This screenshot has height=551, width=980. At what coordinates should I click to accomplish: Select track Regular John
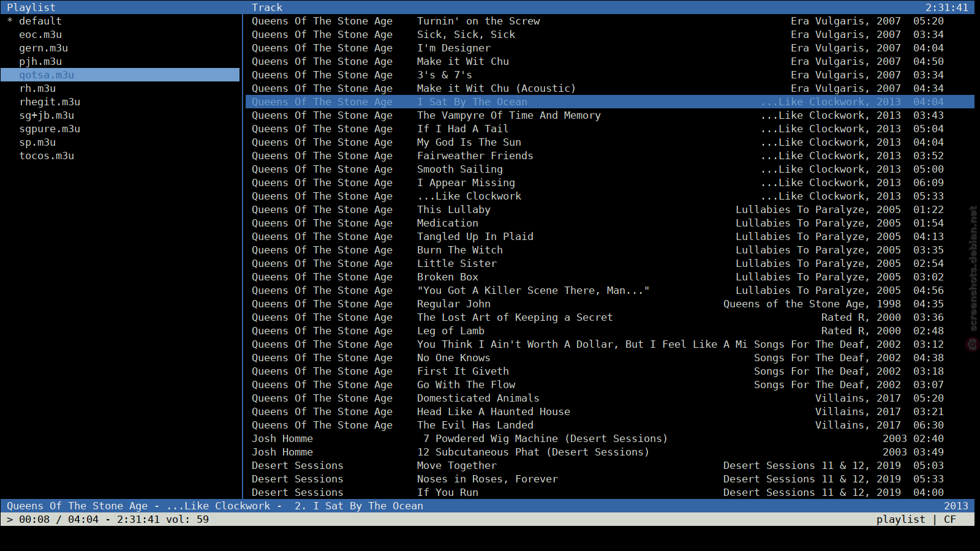pos(610,304)
